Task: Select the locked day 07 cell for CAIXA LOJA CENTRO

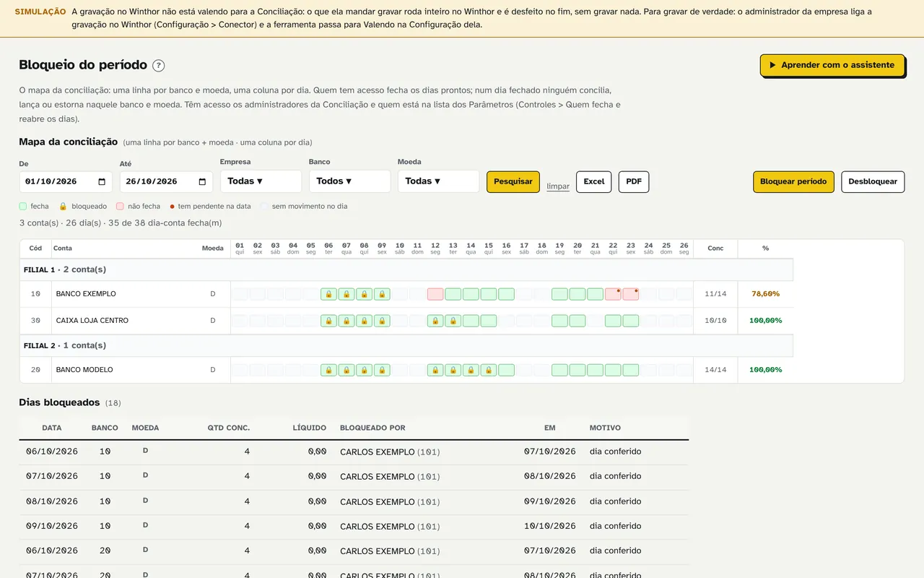Action: [x=346, y=321]
